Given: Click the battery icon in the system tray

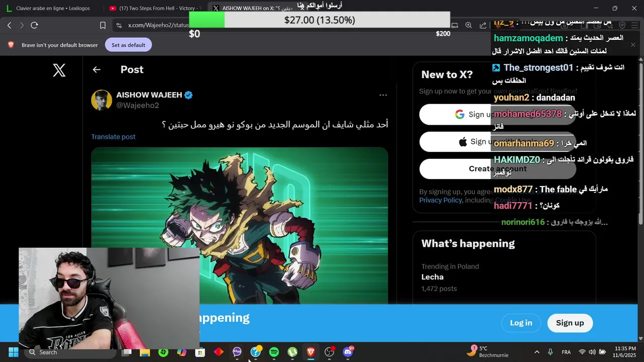Looking at the screenshot, I should 603,352.
